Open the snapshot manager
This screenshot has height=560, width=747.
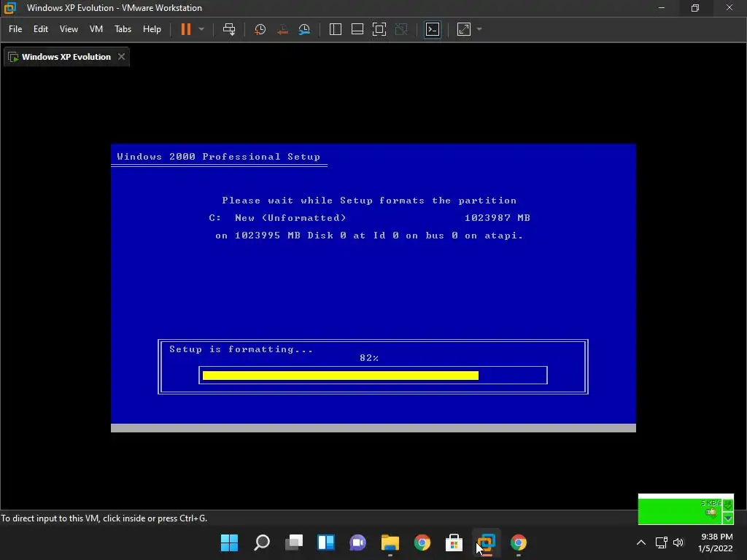pos(304,29)
